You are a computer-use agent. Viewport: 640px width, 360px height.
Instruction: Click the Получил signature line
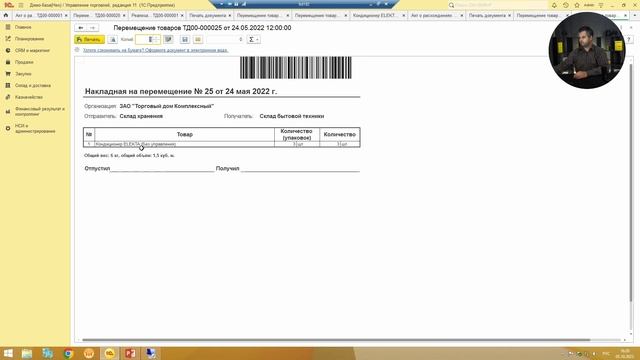click(x=288, y=169)
